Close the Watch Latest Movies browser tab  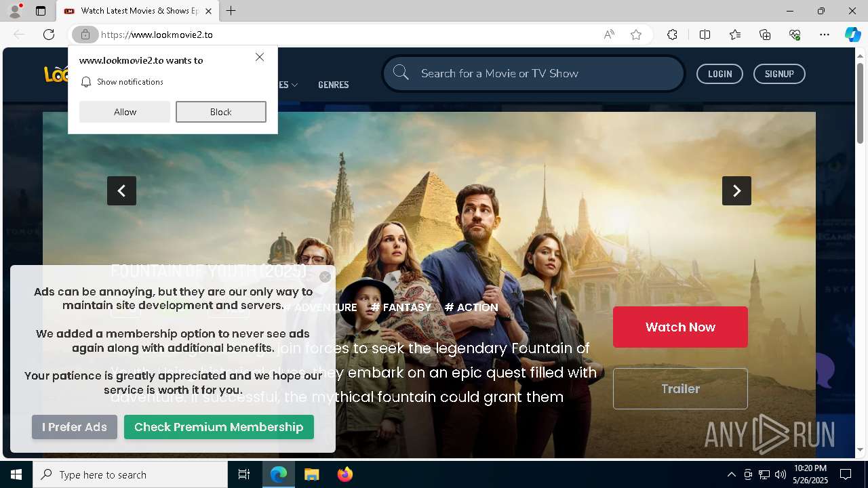208,11
